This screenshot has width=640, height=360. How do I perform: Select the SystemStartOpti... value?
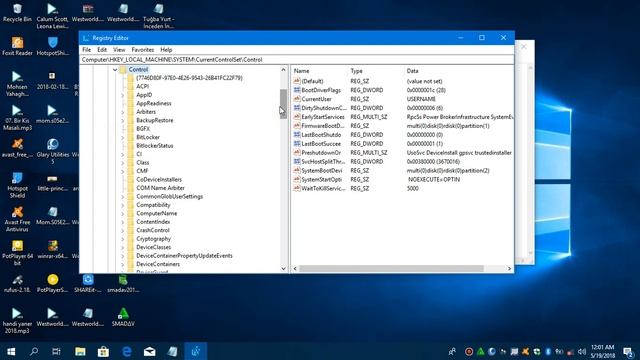322,180
